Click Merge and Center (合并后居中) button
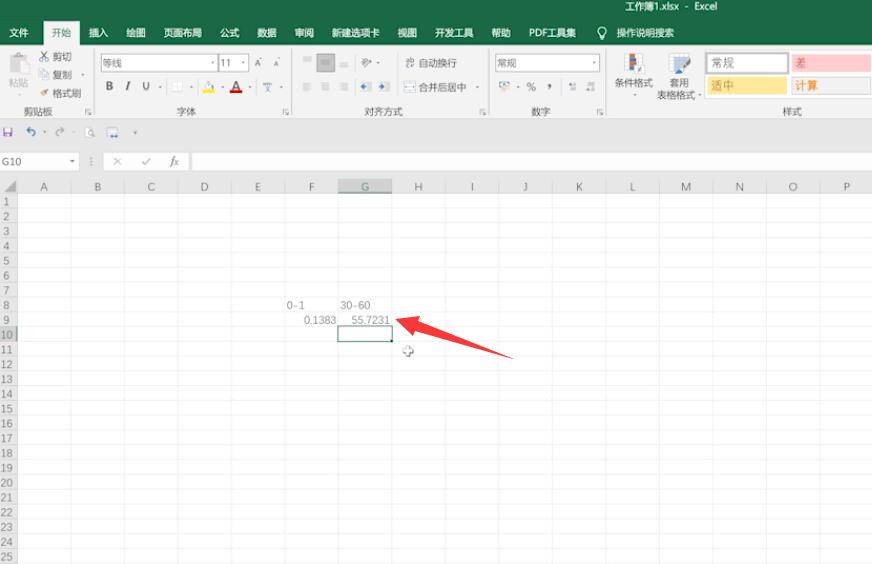872x564 pixels. tap(435, 87)
